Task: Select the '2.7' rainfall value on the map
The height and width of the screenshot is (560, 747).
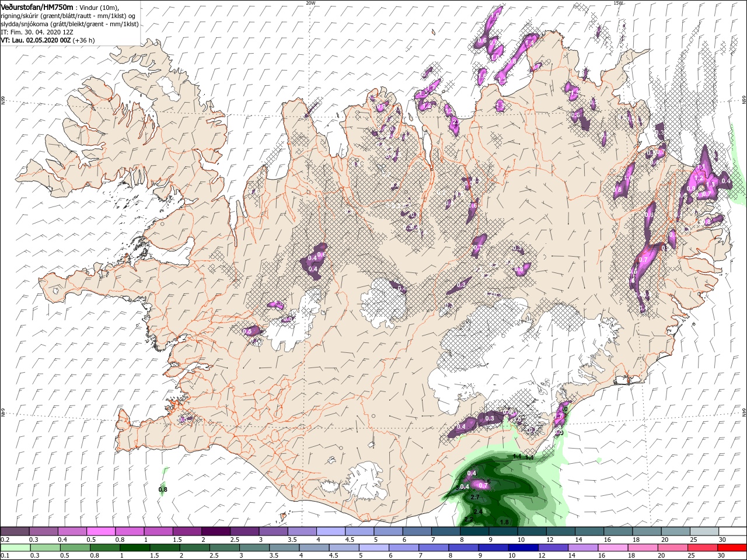Action: (474, 497)
